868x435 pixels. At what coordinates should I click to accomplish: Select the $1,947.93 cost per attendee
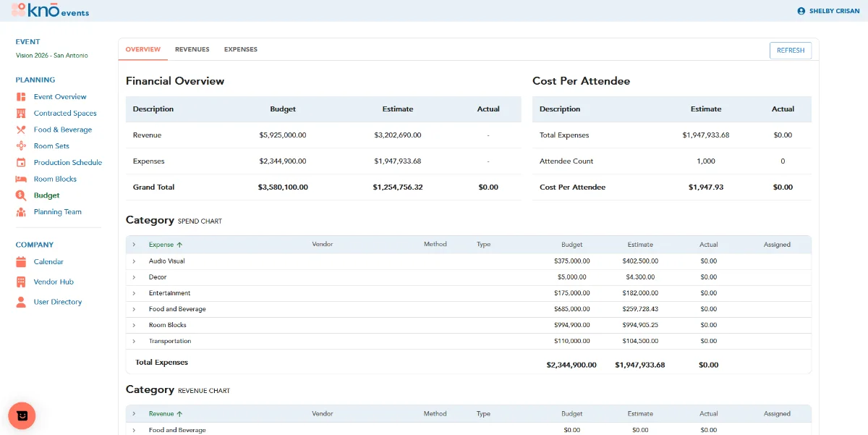point(706,187)
